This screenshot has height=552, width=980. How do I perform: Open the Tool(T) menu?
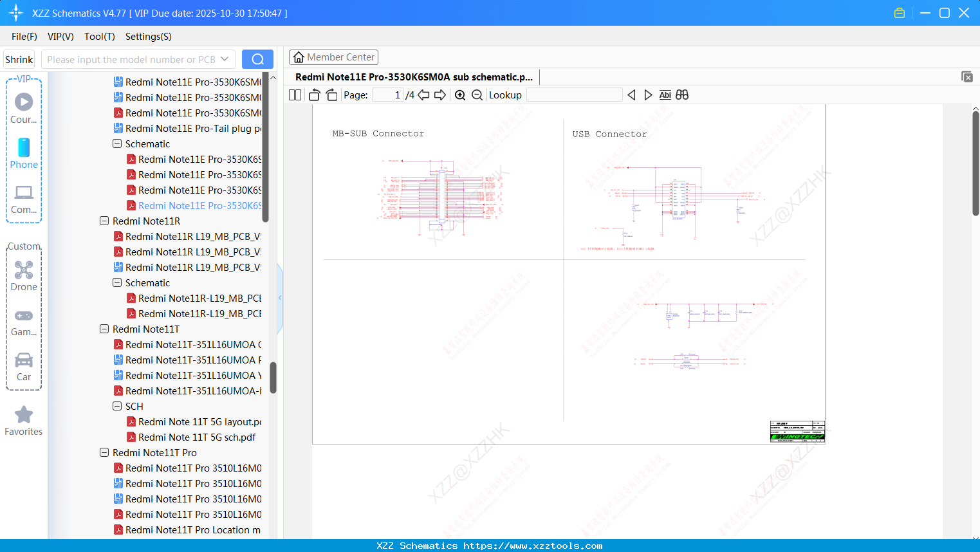pyautogui.click(x=99, y=37)
